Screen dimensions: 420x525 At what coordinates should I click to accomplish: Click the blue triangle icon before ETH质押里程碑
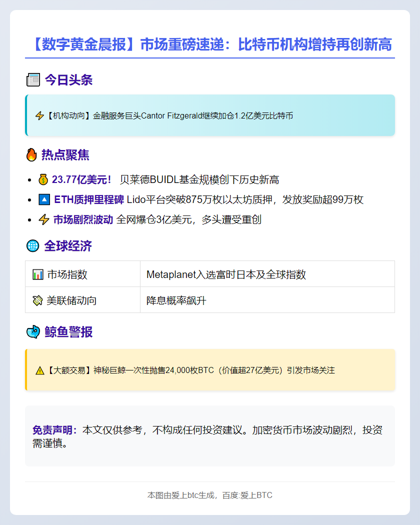click(44, 200)
